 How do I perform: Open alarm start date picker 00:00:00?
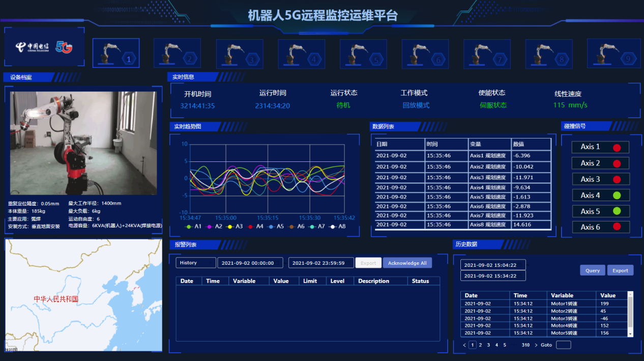(252, 263)
